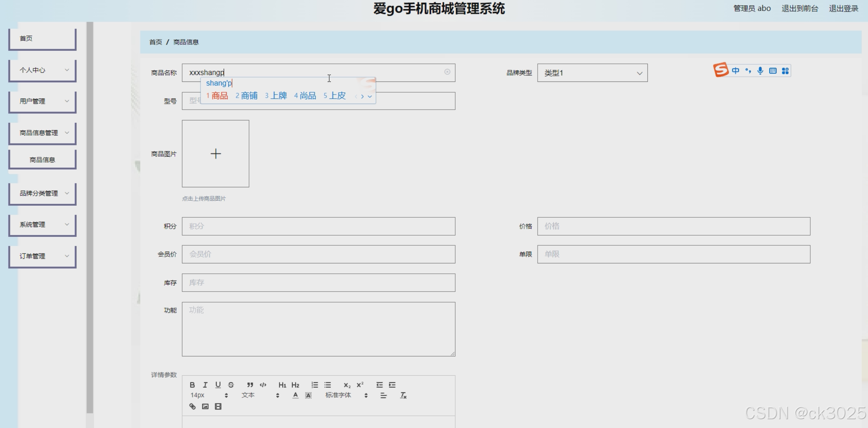
Task: Click the clear formatting icon
Action: click(x=403, y=395)
